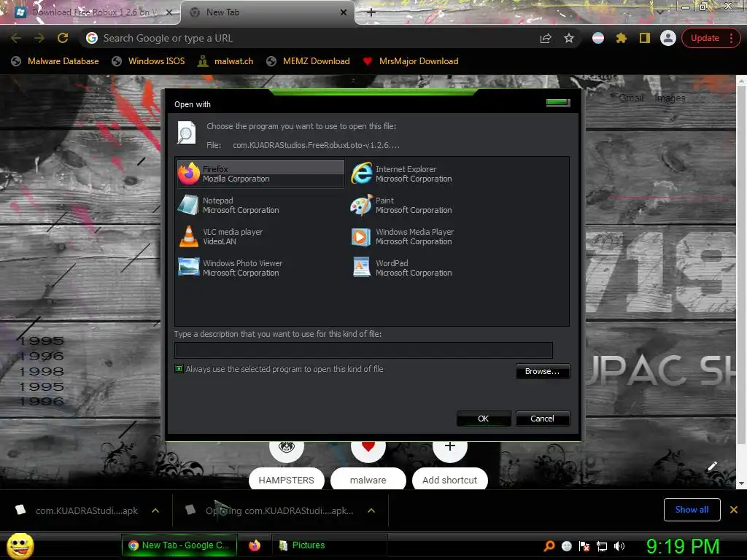Viewport: 747px width, 560px height.
Task: Click the magnifier tray icon
Action: coord(549,546)
